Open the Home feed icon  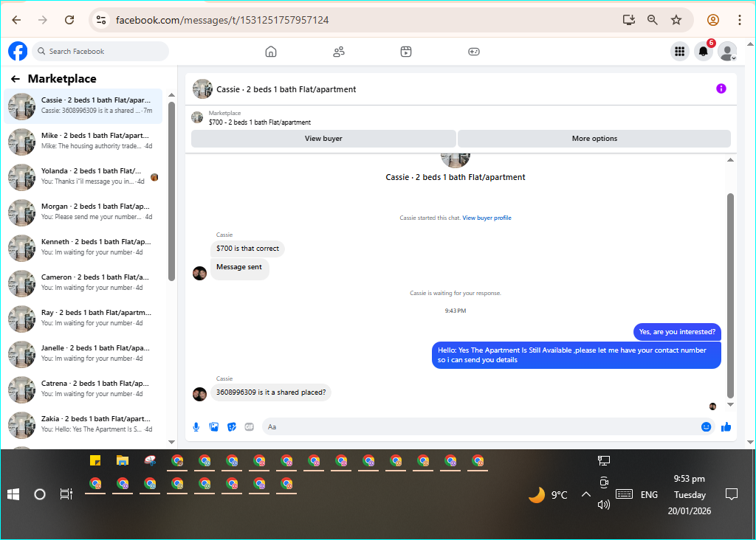[x=271, y=52]
